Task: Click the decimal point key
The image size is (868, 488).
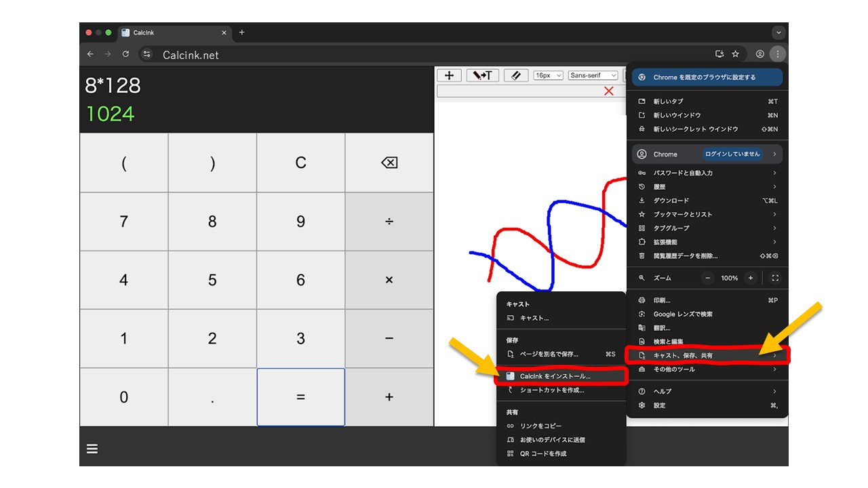Action: tap(212, 397)
